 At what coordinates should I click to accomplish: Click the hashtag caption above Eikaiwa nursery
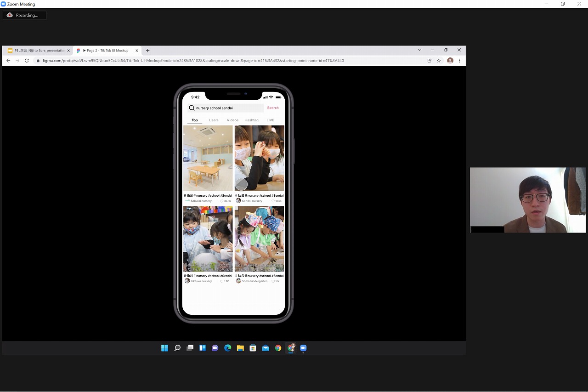[x=208, y=276]
